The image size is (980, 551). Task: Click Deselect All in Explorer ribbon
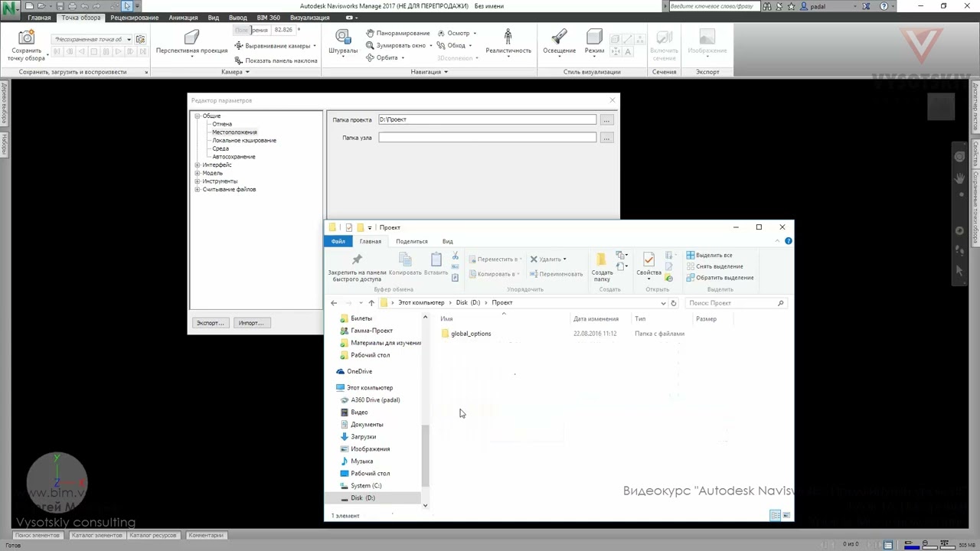click(714, 266)
